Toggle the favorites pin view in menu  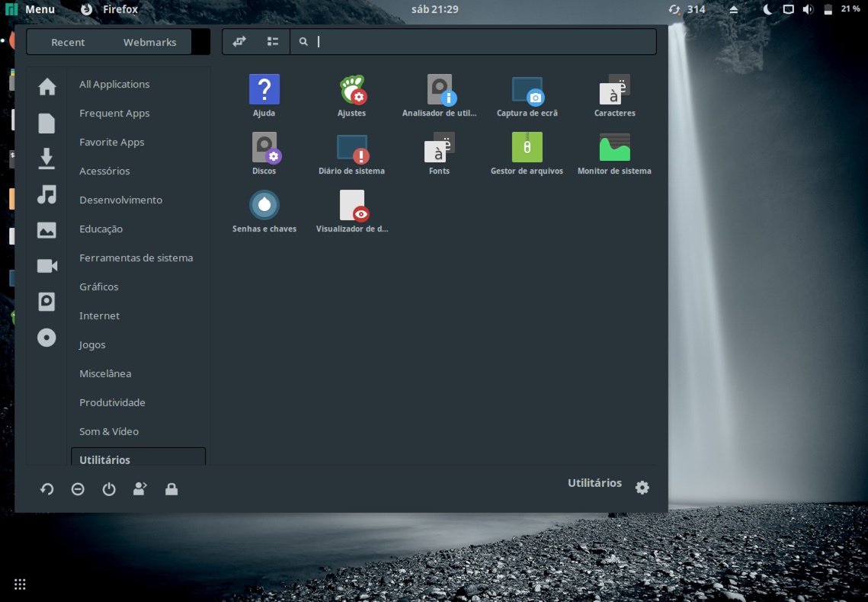point(239,41)
